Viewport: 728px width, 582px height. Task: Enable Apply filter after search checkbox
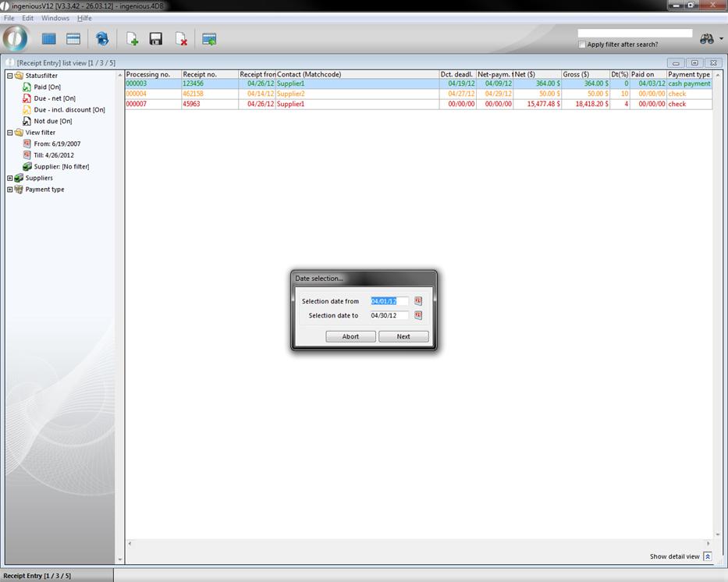tap(582, 44)
